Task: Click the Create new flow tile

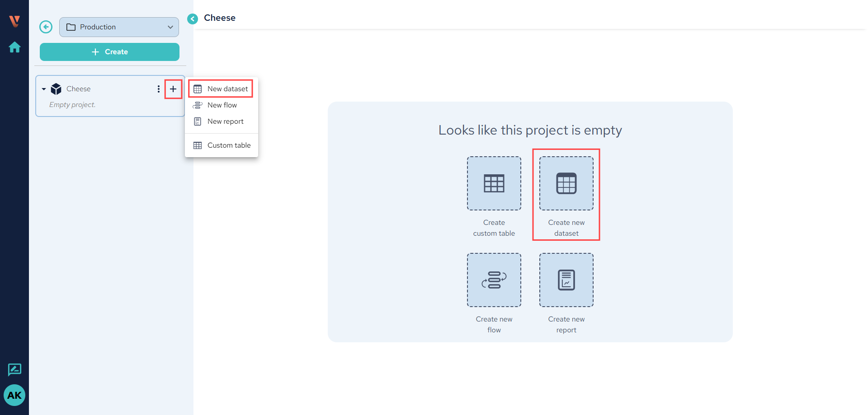Action: (x=494, y=280)
